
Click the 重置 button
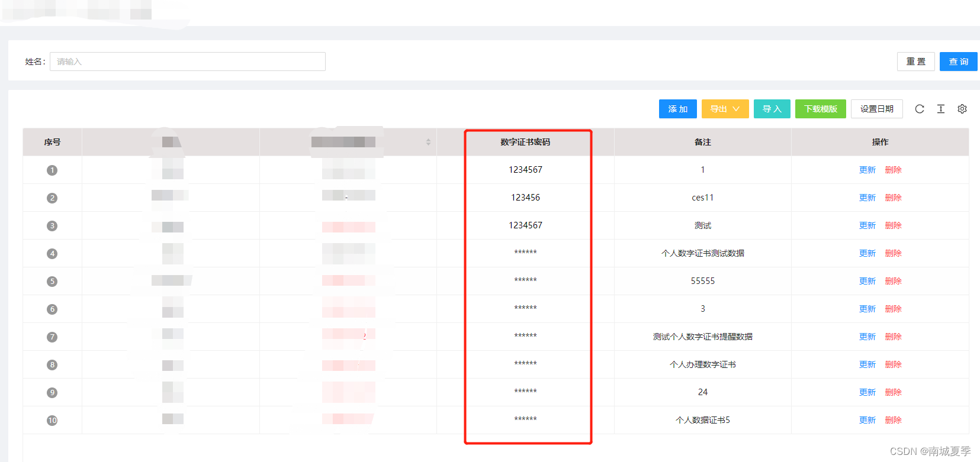(x=916, y=62)
